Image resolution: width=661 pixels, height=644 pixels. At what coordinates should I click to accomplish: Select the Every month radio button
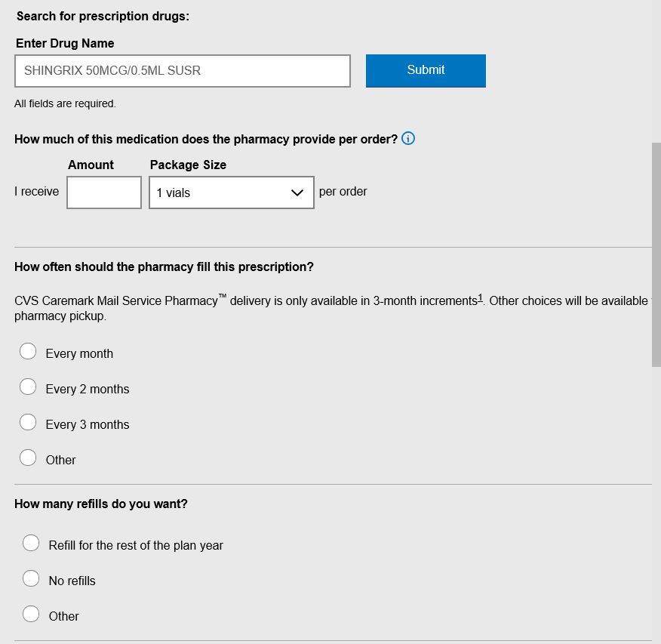click(x=28, y=351)
